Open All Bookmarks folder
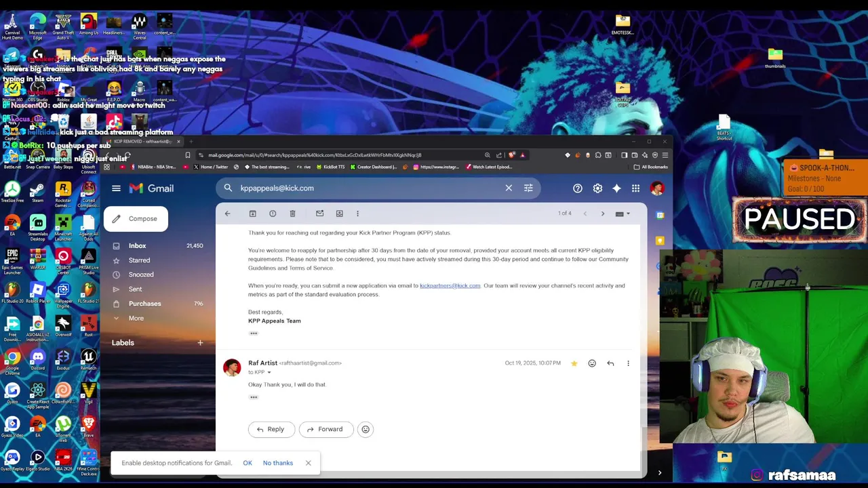The image size is (868, 488). tap(650, 167)
